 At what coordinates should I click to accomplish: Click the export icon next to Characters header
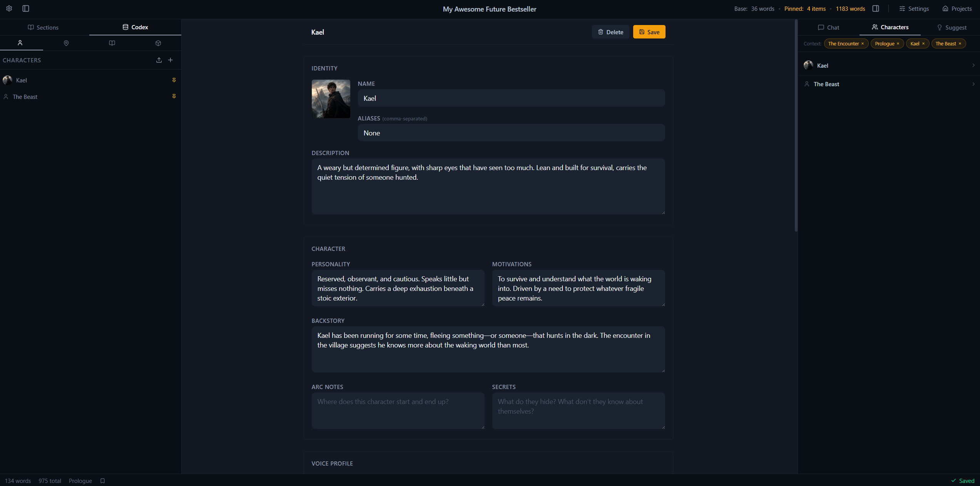pos(159,60)
